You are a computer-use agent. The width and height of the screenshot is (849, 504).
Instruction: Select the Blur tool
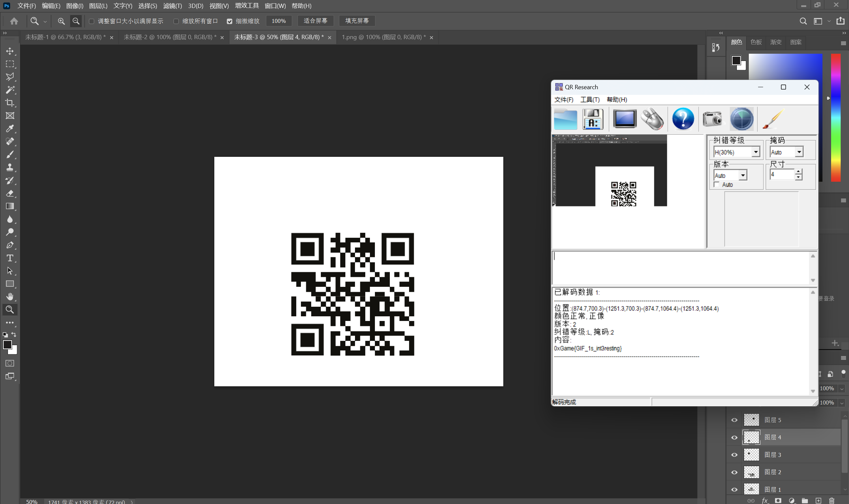click(x=10, y=220)
